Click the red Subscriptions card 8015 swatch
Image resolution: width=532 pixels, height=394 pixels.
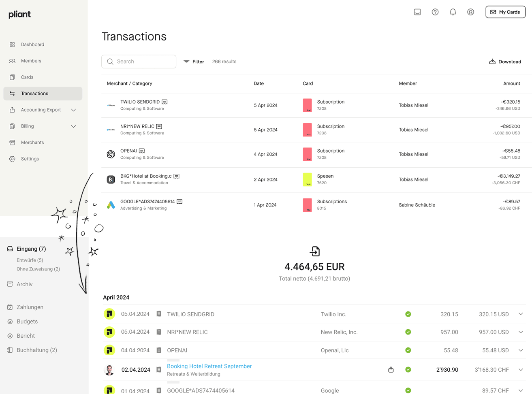[x=308, y=205]
